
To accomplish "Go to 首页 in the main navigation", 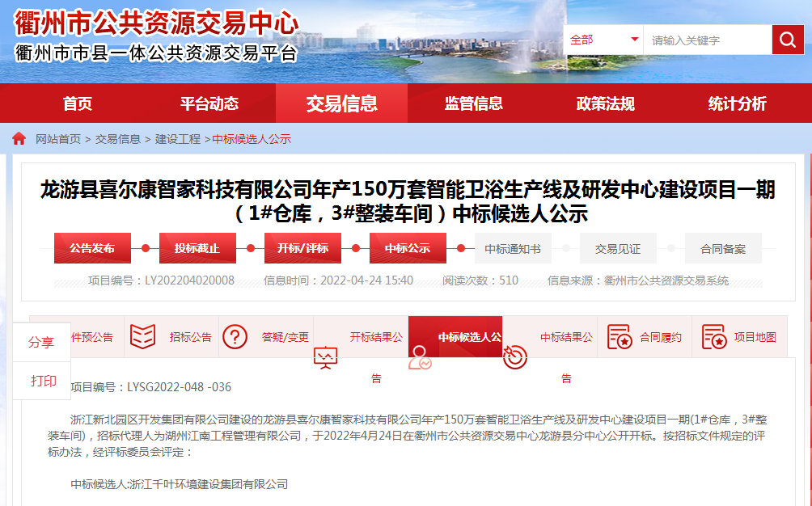I will click(78, 103).
